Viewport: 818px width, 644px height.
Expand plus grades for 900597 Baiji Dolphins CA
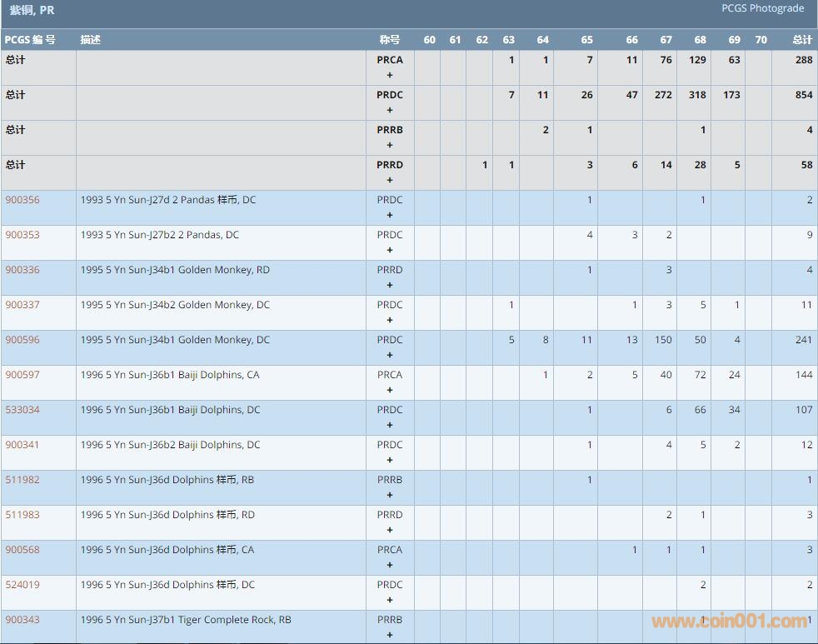tap(390, 390)
